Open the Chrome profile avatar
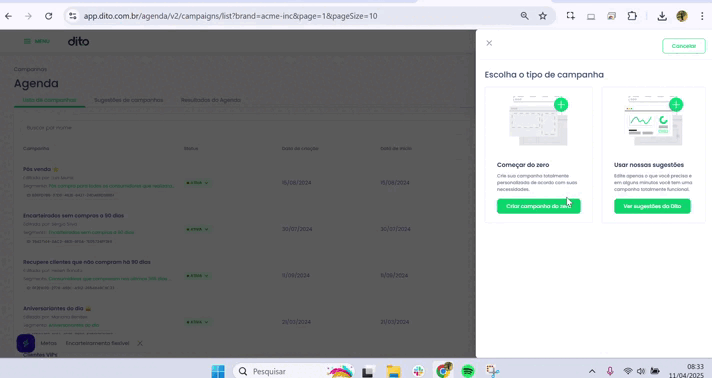The width and height of the screenshot is (712, 378). tap(682, 16)
